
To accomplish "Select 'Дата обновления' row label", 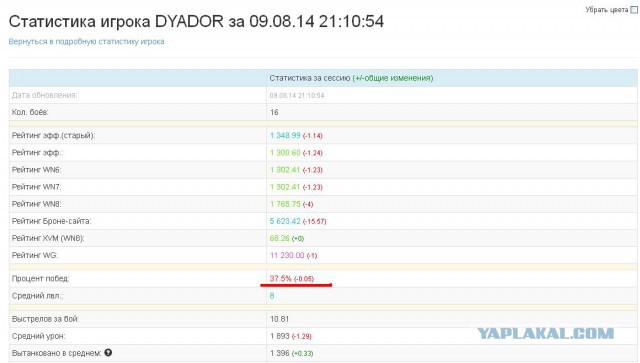I will coord(44,95).
